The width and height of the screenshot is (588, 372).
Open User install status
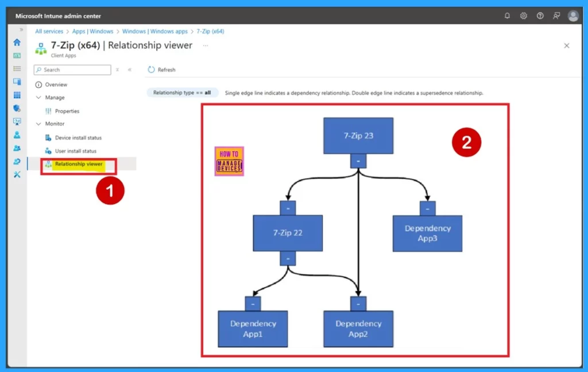coord(75,151)
